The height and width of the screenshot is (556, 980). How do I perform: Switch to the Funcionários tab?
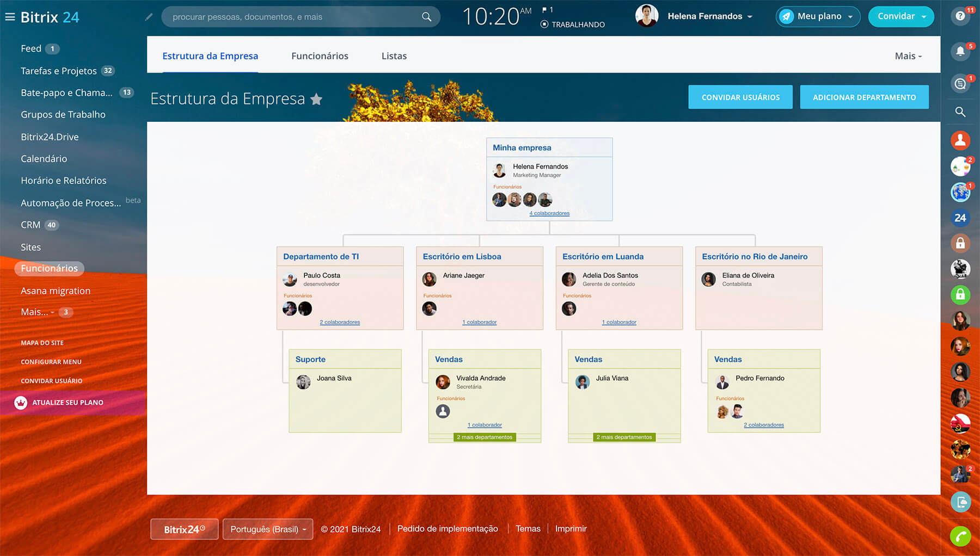click(320, 56)
